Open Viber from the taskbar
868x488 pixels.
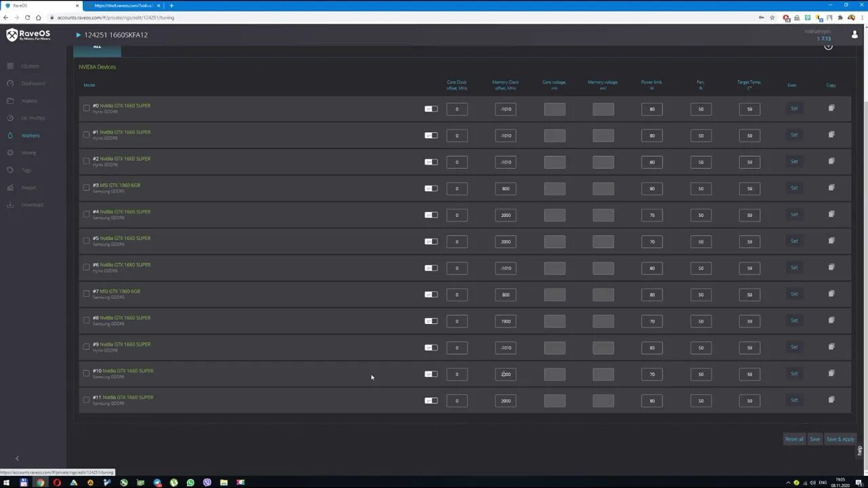[x=207, y=483]
